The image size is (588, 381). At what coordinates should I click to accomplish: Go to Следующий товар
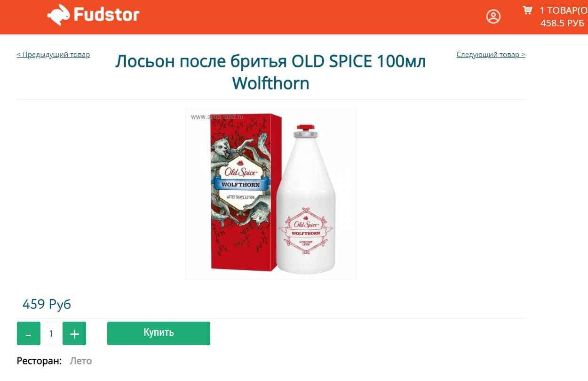click(491, 55)
